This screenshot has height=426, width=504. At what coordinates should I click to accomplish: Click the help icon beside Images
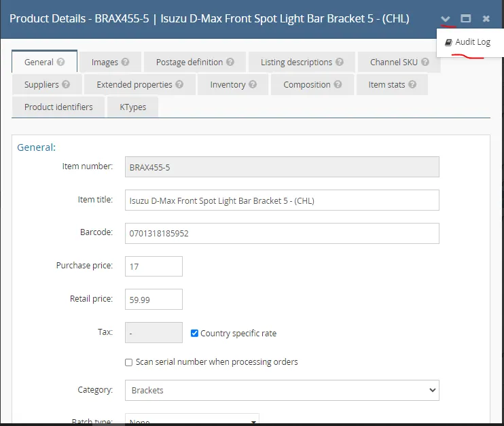click(x=126, y=62)
